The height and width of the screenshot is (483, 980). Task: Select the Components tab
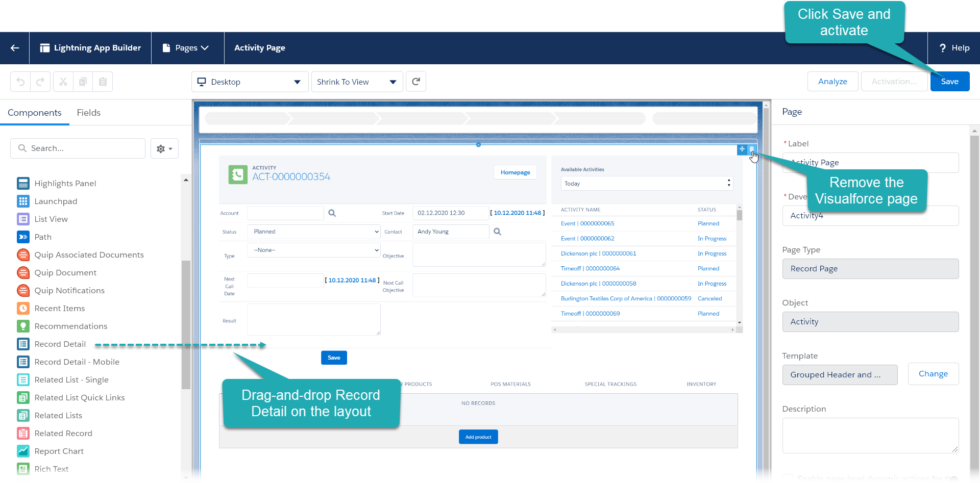coord(34,113)
